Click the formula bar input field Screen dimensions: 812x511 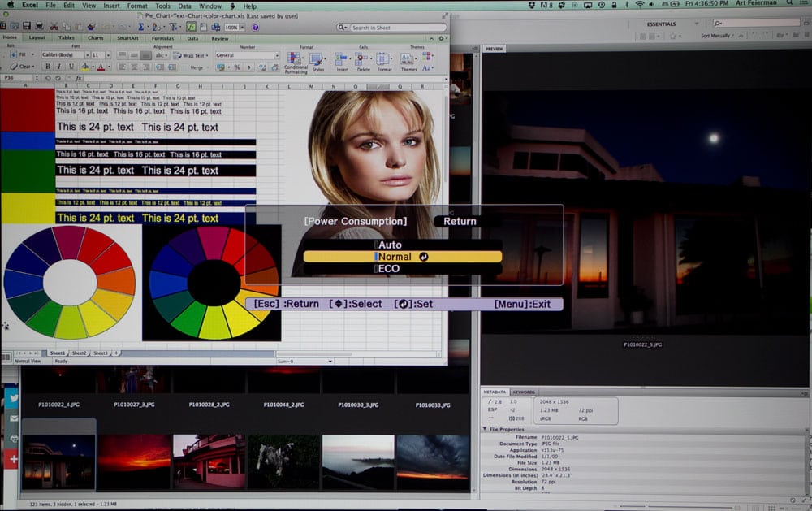pos(263,78)
